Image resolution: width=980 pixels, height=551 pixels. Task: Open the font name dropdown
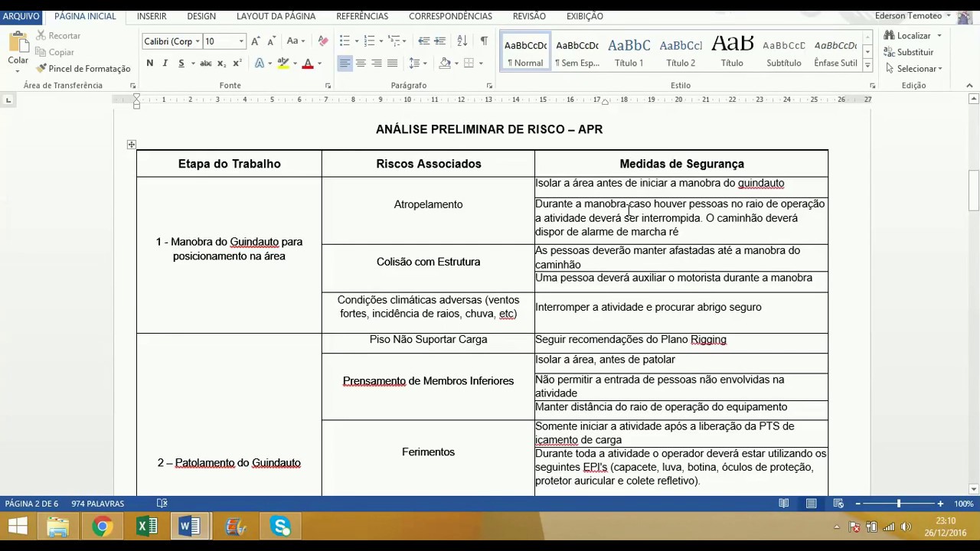click(198, 41)
